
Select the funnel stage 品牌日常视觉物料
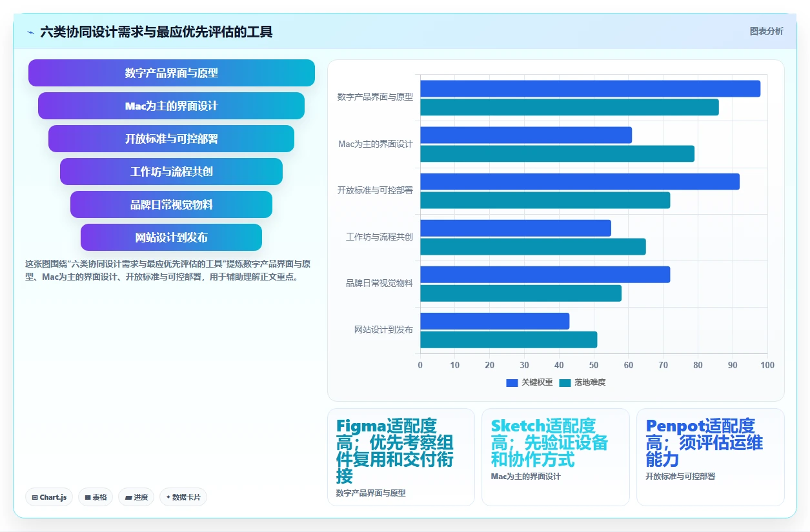click(x=172, y=204)
